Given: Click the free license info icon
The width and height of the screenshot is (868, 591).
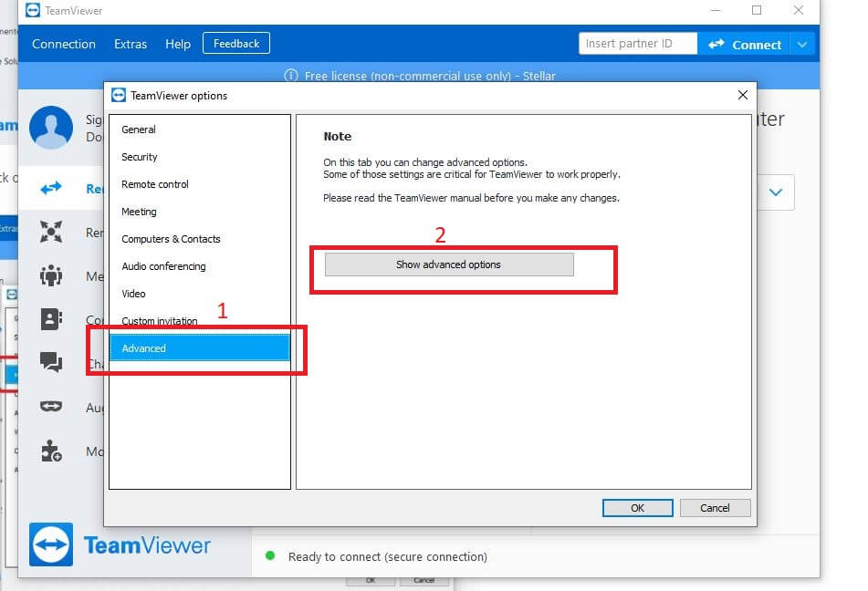Looking at the screenshot, I should [x=290, y=76].
